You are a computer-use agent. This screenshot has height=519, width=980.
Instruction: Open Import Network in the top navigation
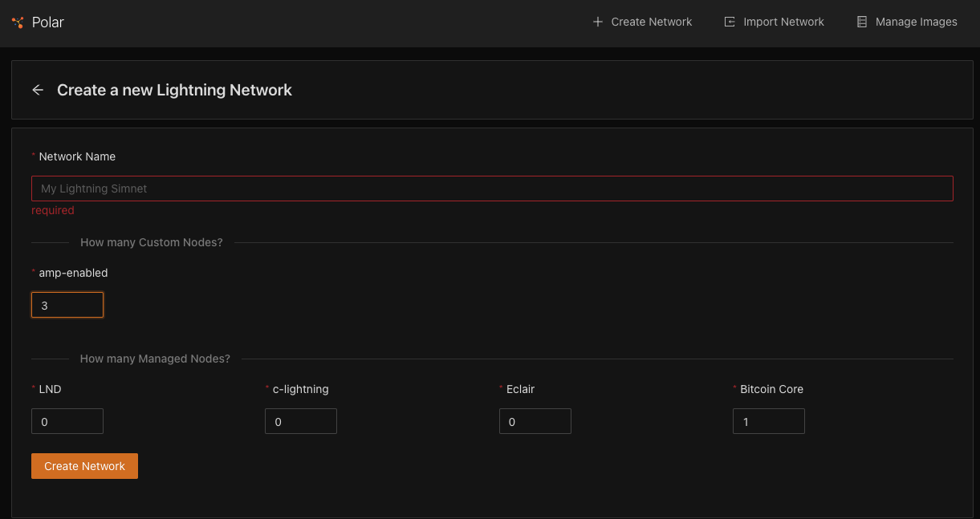pos(775,22)
